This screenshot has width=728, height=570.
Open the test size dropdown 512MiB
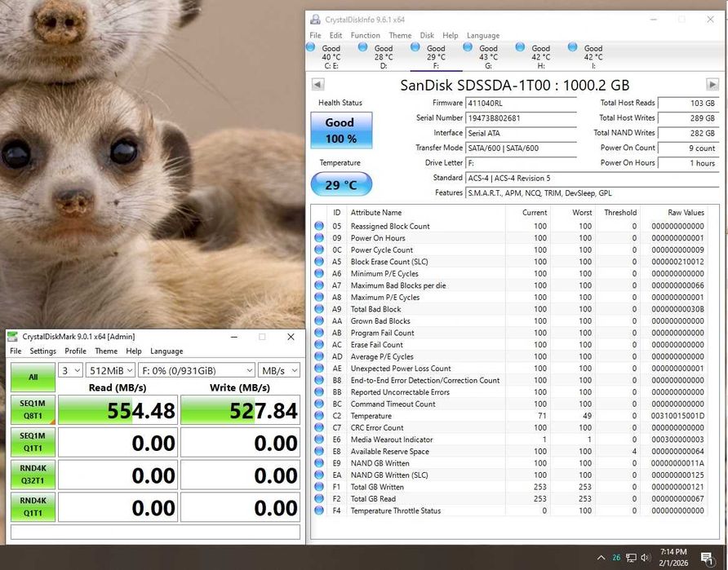coord(110,370)
